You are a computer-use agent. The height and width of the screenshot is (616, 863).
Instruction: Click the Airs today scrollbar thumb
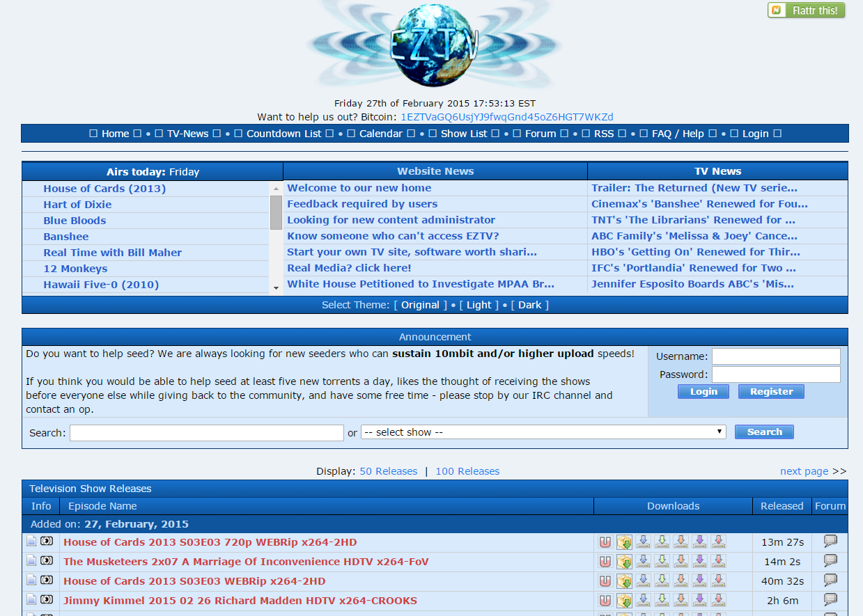click(276, 212)
